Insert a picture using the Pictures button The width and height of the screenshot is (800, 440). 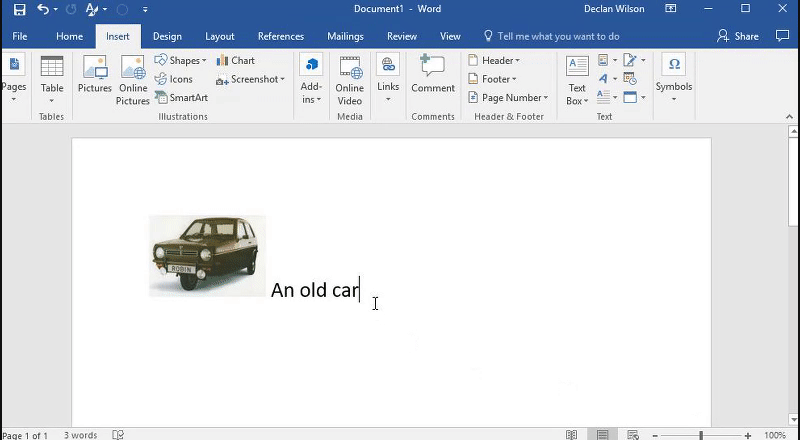coord(95,78)
